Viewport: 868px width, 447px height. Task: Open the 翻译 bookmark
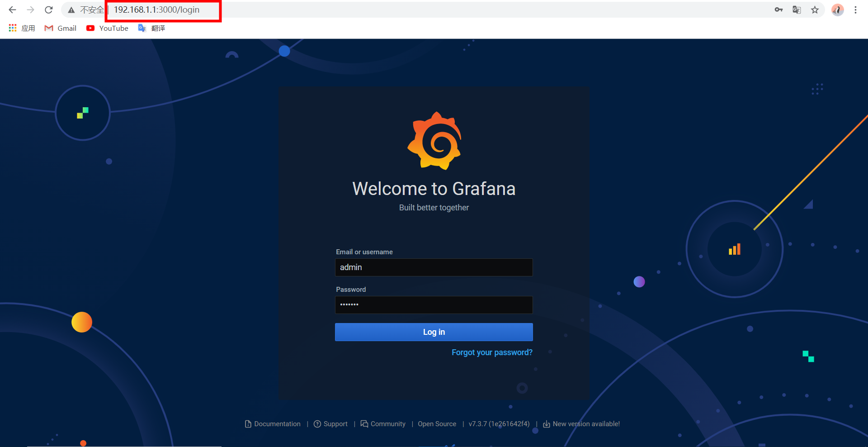tap(151, 28)
